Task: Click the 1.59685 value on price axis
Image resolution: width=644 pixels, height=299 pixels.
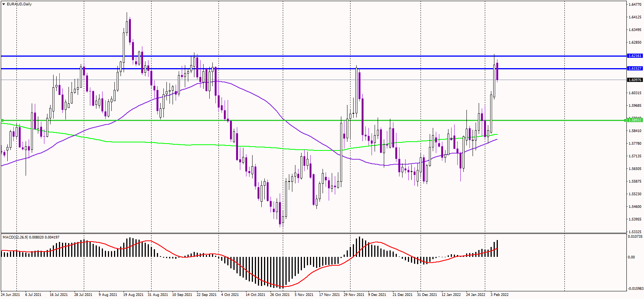Action: pyautogui.click(x=635, y=106)
